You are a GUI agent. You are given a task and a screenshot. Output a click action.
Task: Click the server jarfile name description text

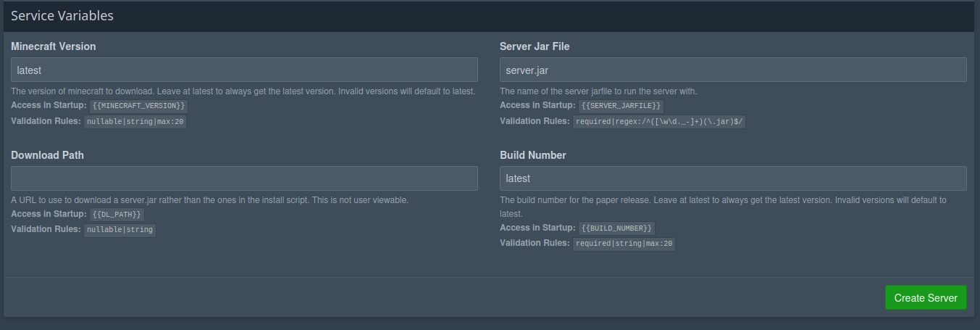(x=598, y=91)
